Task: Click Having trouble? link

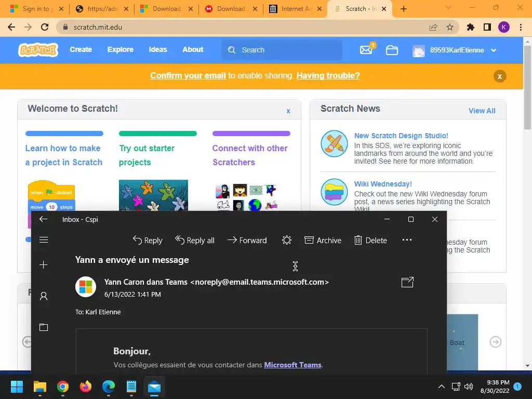Action: tap(328, 76)
